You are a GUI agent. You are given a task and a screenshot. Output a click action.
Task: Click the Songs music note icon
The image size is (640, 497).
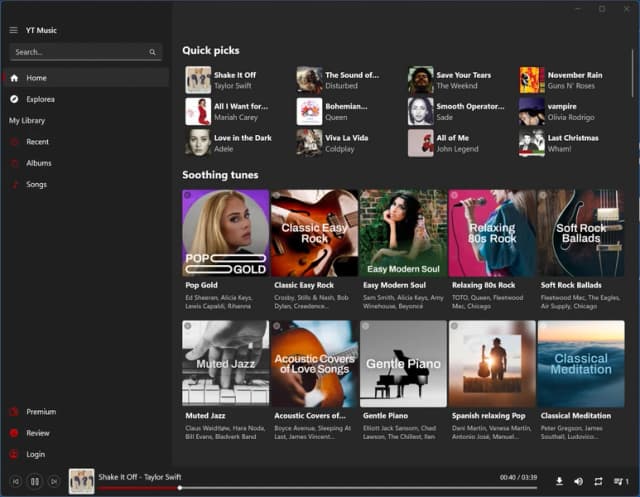pyautogui.click(x=15, y=184)
